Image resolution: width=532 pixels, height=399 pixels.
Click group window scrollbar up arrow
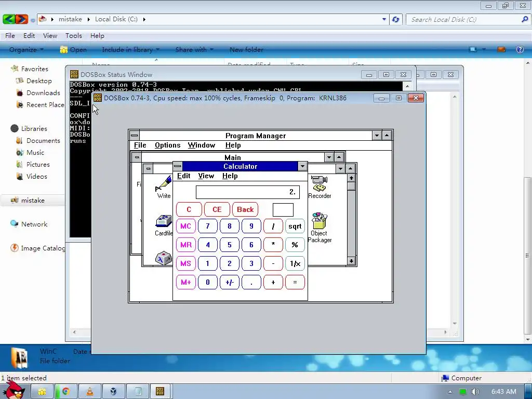351,178
